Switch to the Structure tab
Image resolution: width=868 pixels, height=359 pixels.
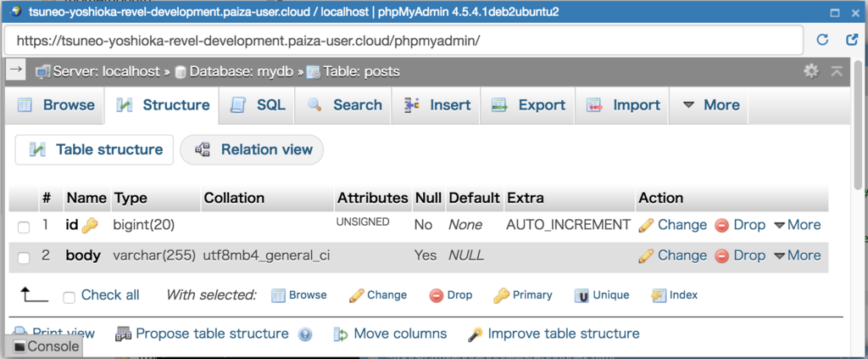(x=162, y=105)
